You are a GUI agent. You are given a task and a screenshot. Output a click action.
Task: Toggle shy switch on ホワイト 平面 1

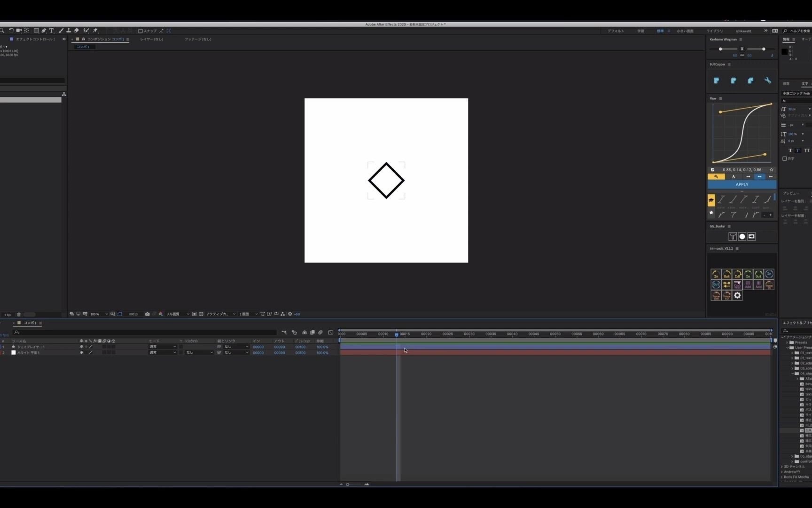(81, 352)
